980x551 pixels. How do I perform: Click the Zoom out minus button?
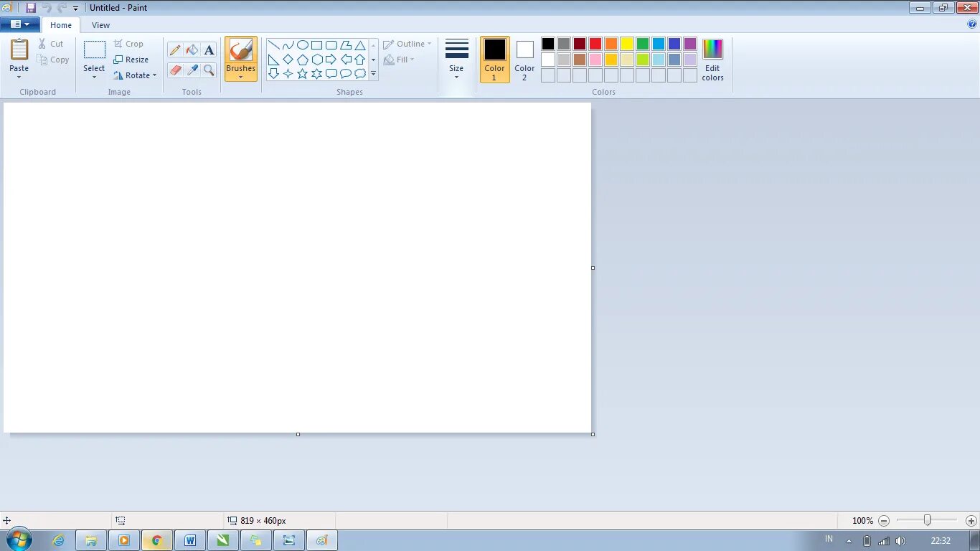click(884, 521)
